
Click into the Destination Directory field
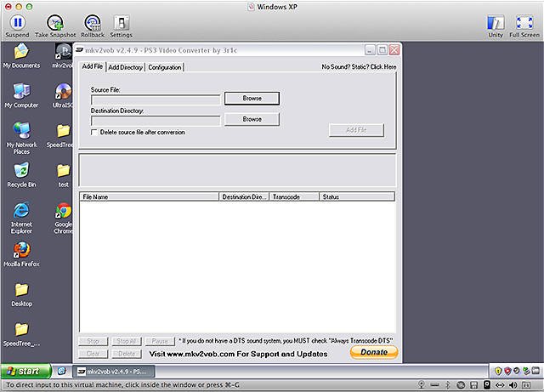pyautogui.click(x=156, y=121)
